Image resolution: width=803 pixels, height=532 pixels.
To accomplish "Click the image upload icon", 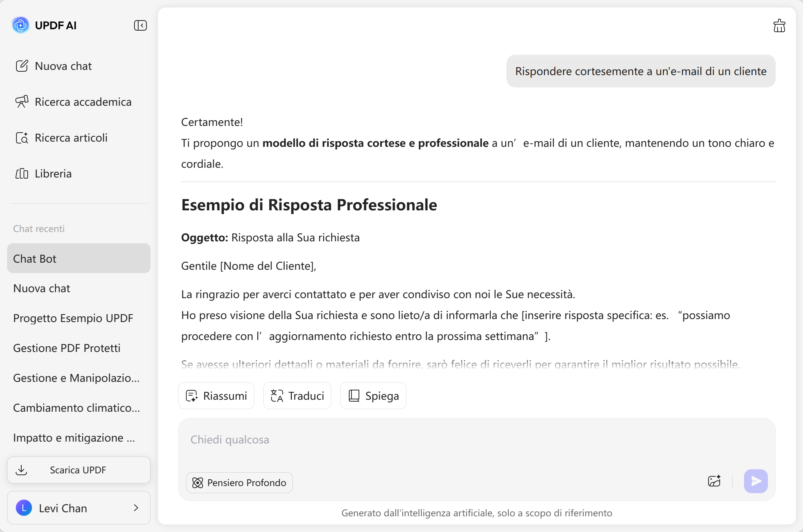I will 714,481.
